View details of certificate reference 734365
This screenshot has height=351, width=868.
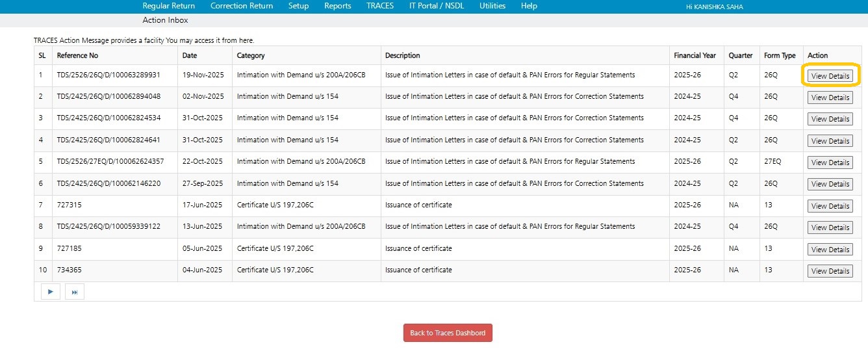830,271
